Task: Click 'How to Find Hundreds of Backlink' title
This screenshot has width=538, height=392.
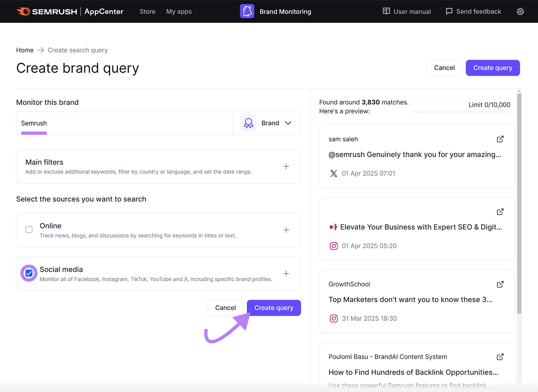Action: 413,372
